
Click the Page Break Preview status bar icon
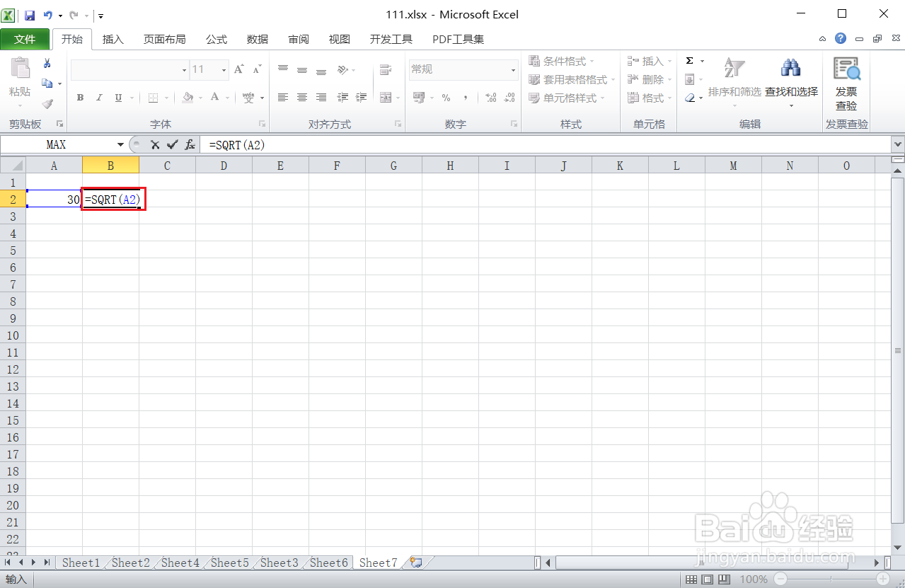725,580
